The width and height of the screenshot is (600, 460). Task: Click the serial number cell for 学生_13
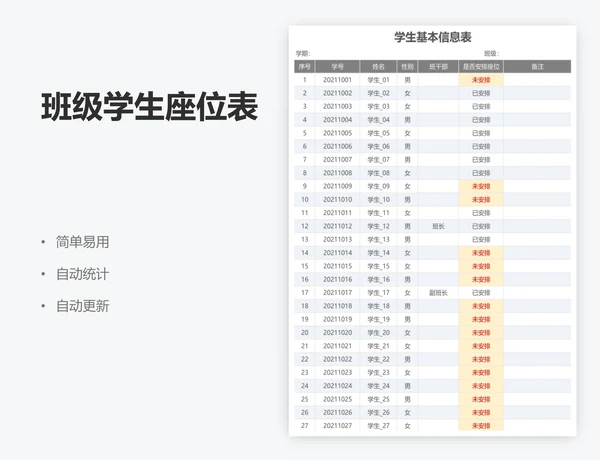305,240
